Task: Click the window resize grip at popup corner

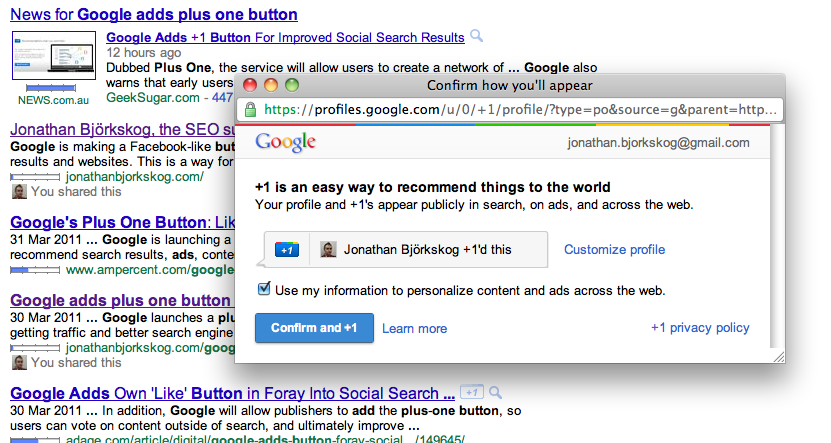Action: 779,357
